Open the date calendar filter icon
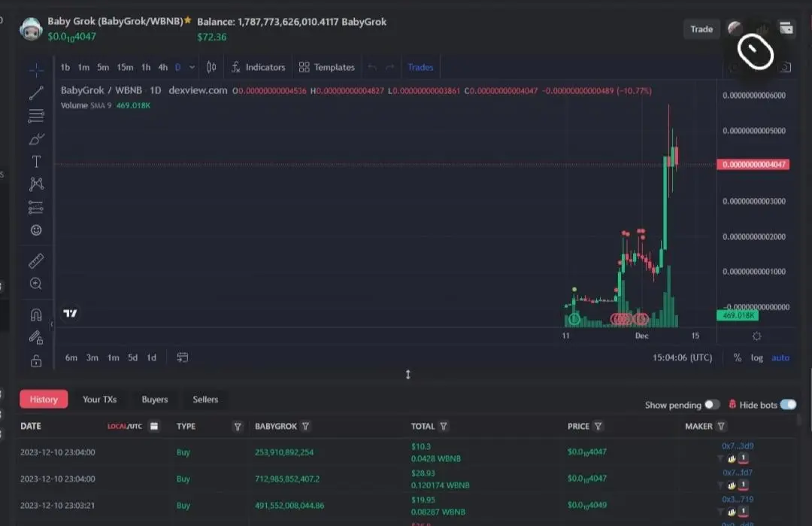Viewport: 812px width, 526px height. [x=154, y=426]
